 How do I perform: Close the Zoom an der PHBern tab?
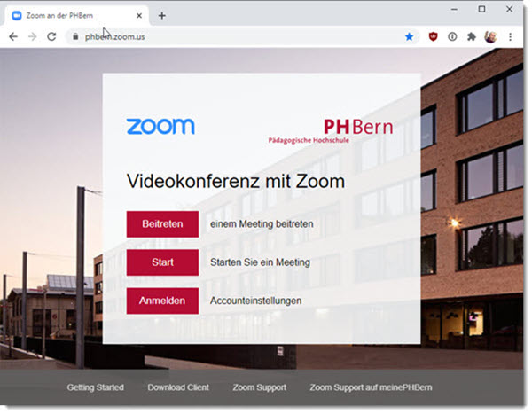pyautogui.click(x=139, y=16)
